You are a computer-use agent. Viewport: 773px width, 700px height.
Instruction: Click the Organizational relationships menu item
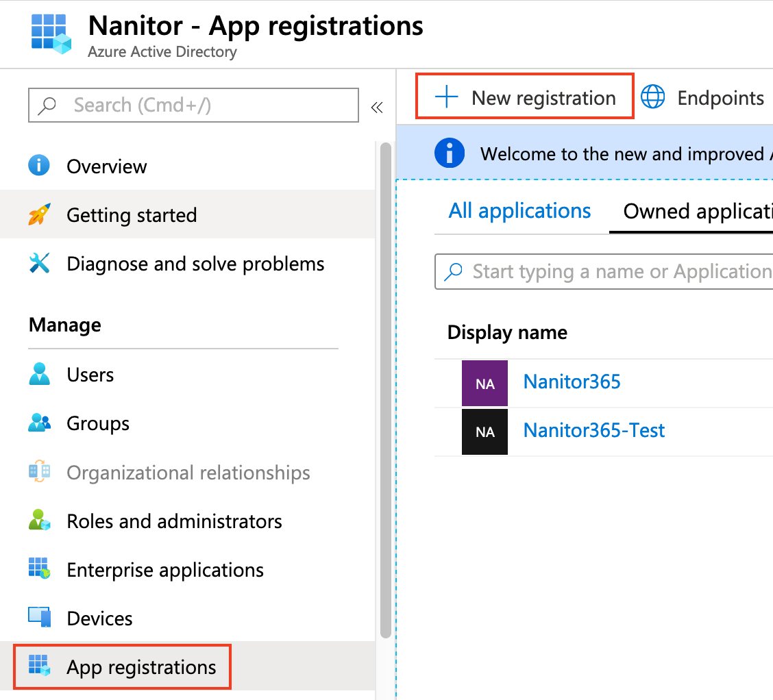[188, 473]
